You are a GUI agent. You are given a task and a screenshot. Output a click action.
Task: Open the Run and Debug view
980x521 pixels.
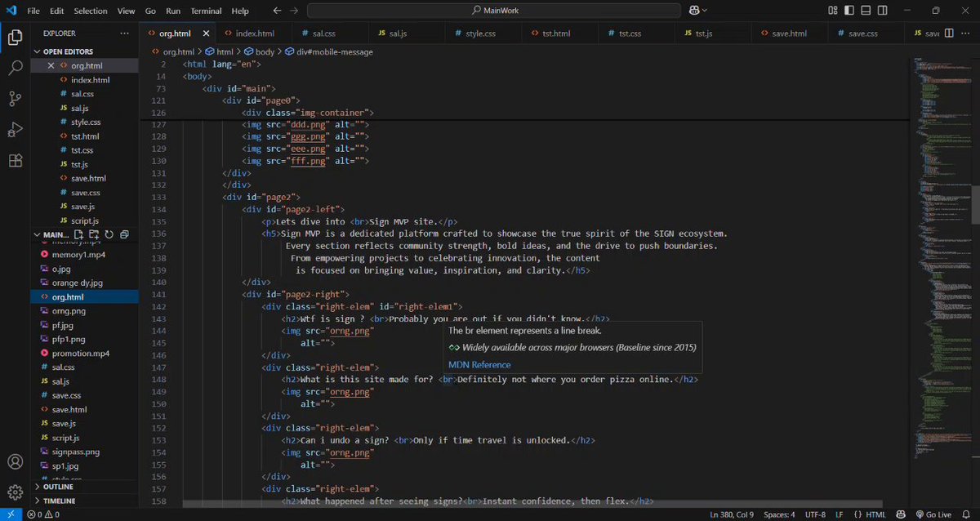tap(15, 129)
